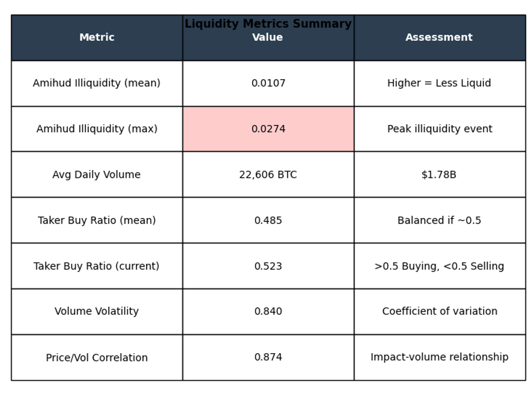Click the Amihud Illiquidity (mean) cell

(x=97, y=83)
